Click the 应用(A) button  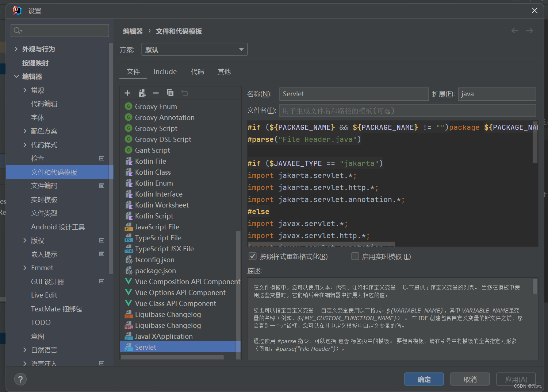point(516,379)
